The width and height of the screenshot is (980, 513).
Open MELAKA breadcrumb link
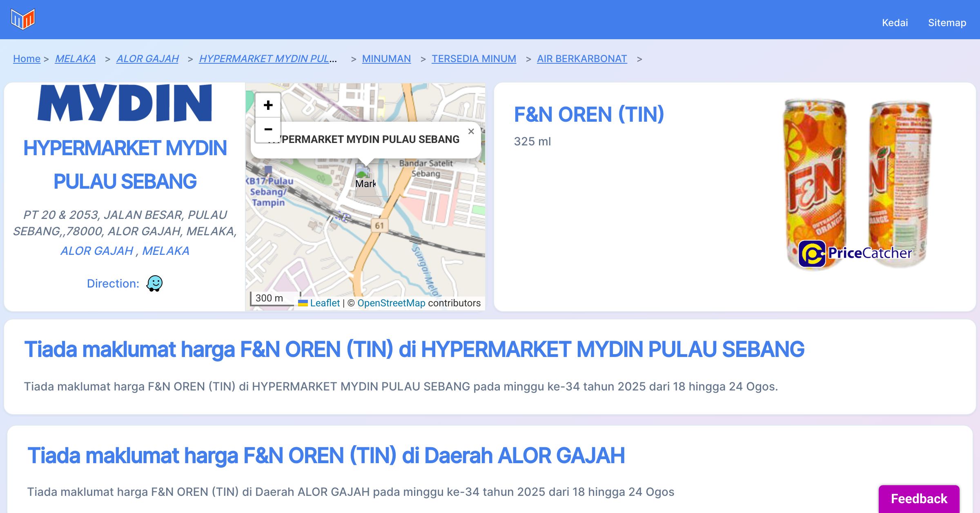pos(75,58)
